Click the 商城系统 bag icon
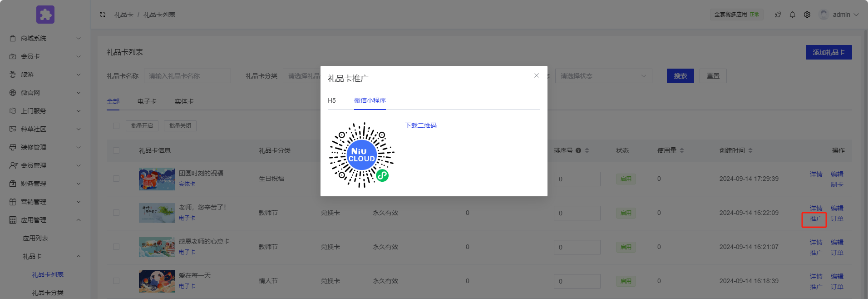 13,38
